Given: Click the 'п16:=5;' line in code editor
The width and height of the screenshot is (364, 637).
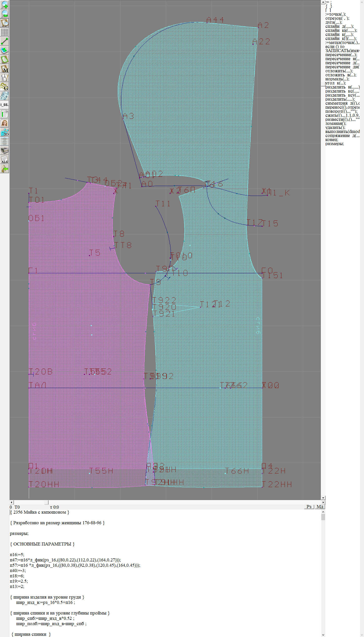Looking at the screenshot, I should pos(17,555).
